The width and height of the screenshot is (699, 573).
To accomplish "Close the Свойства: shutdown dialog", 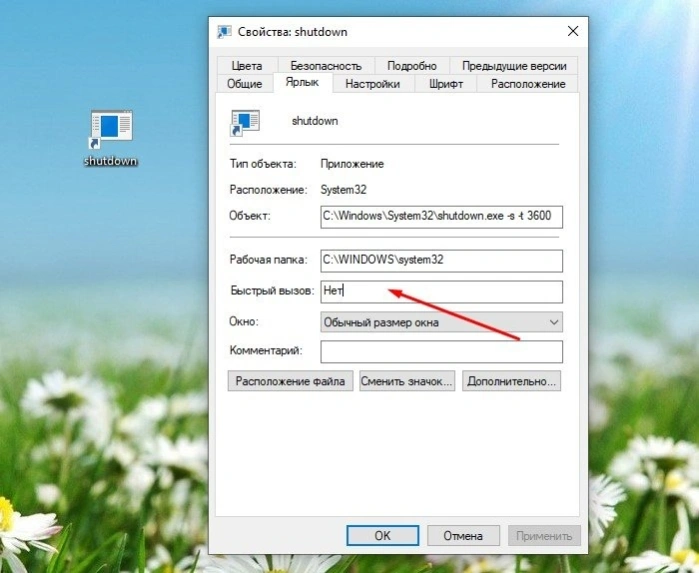I will pos(573,31).
